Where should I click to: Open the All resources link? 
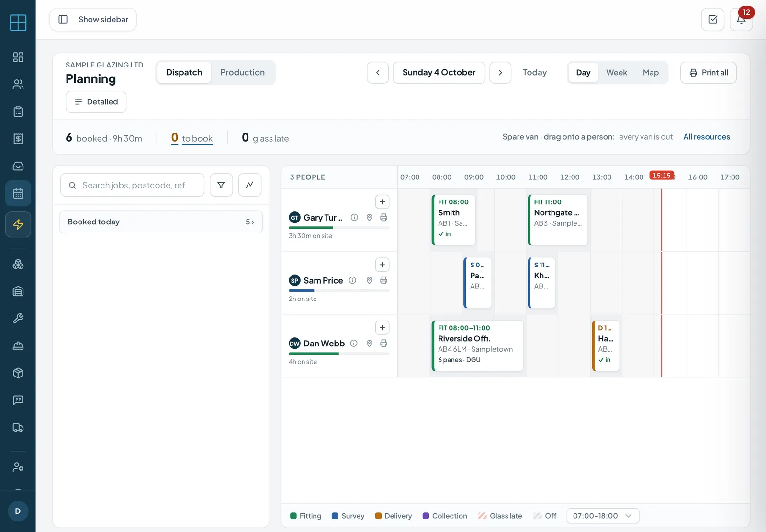[x=707, y=137]
